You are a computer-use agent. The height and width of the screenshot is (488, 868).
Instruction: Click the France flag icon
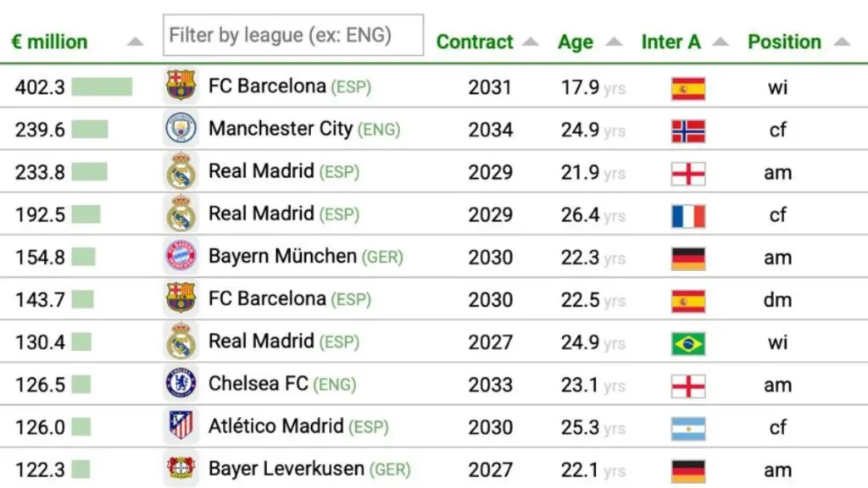(688, 216)
